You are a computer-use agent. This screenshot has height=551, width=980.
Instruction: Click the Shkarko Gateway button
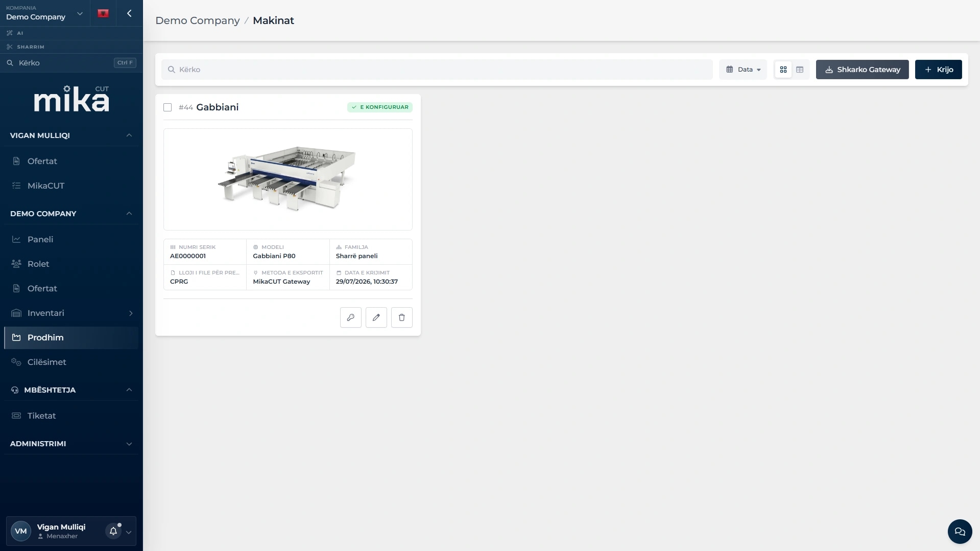coord(862,70)
